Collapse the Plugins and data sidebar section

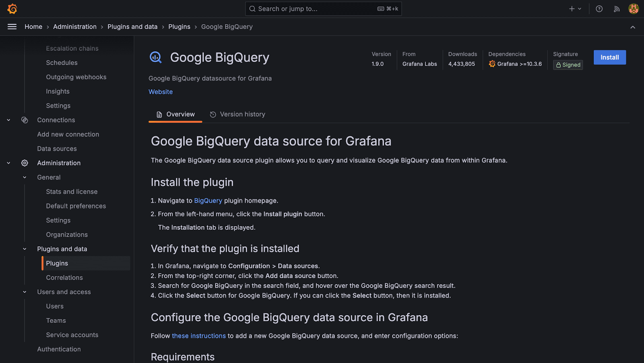24,249
